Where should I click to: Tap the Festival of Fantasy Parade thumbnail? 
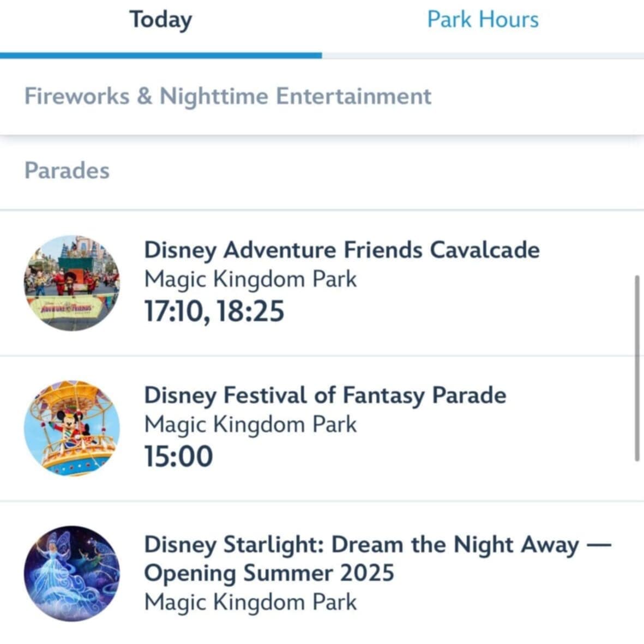pos(71,428)
